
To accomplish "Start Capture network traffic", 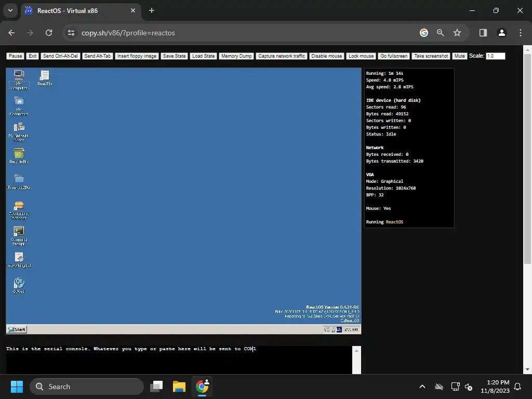I will [281, 56].
